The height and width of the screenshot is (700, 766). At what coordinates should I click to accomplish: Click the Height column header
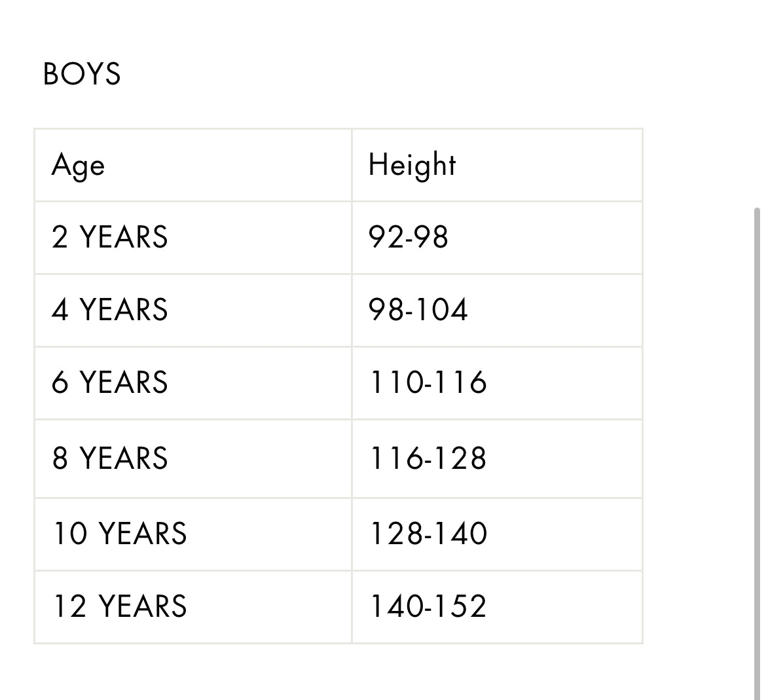(x=412, y=165)
